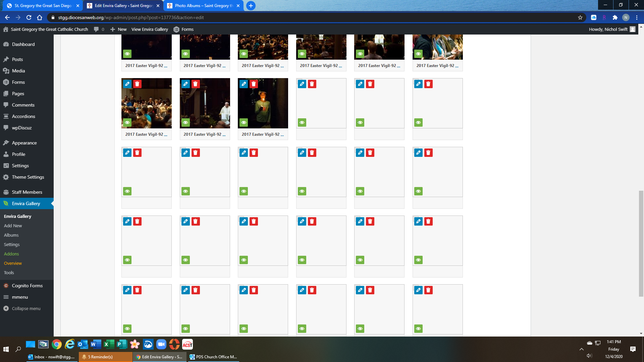Bookmark this page with the star icon

tap(580, 17)
